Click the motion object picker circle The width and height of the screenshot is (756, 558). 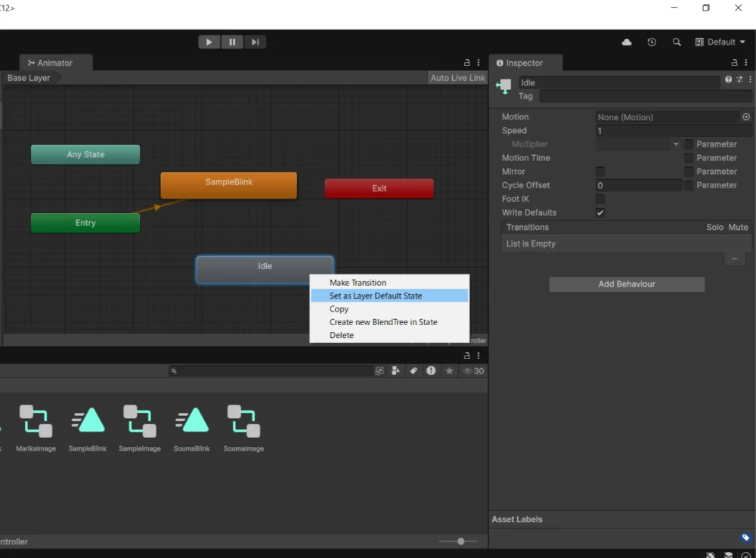click(x=746, y=117)
